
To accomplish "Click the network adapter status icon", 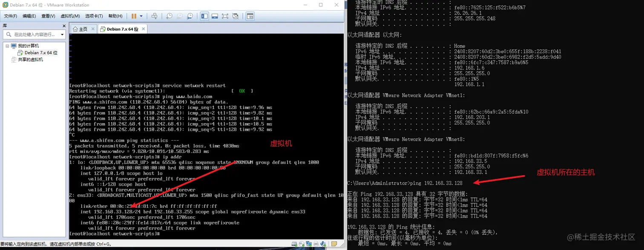I will (309, 244).
